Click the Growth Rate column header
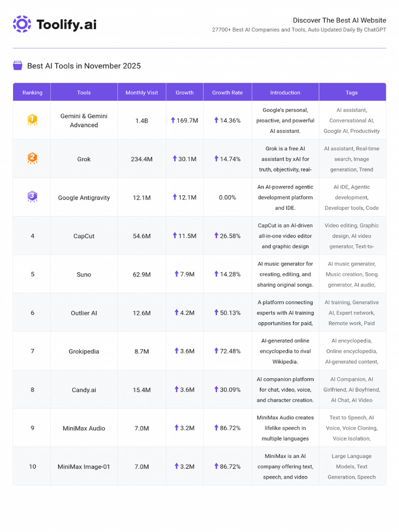Viewport: 399px width, 532px height. click(x=227, y=92)
